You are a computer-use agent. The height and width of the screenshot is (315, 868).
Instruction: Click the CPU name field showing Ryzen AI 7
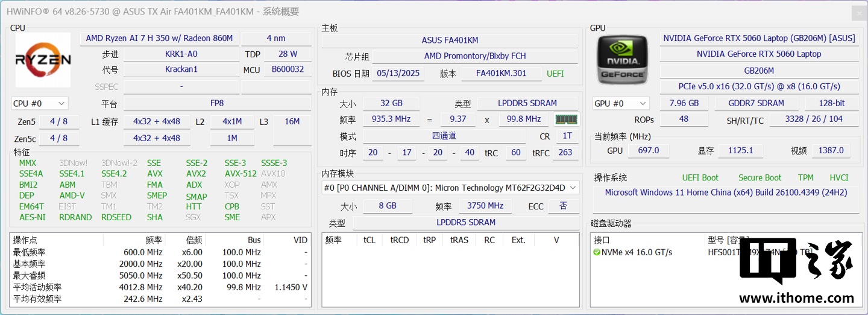[159, 38]
